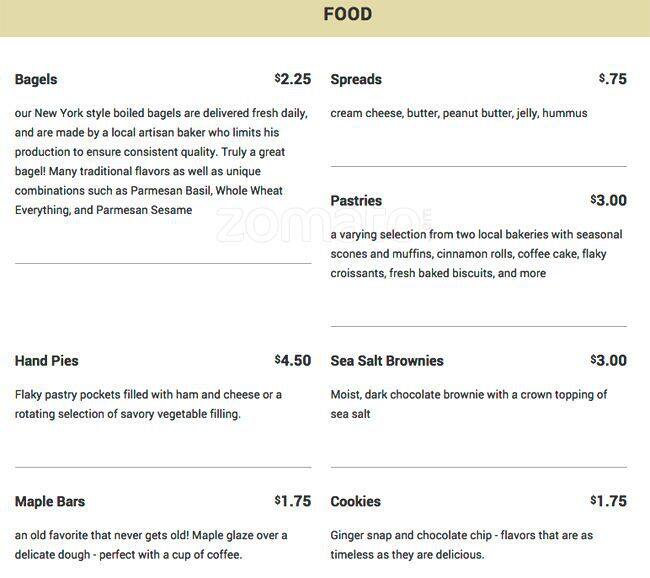
Task: Select the Cookies item heading
Action: (x=355, y=501)
